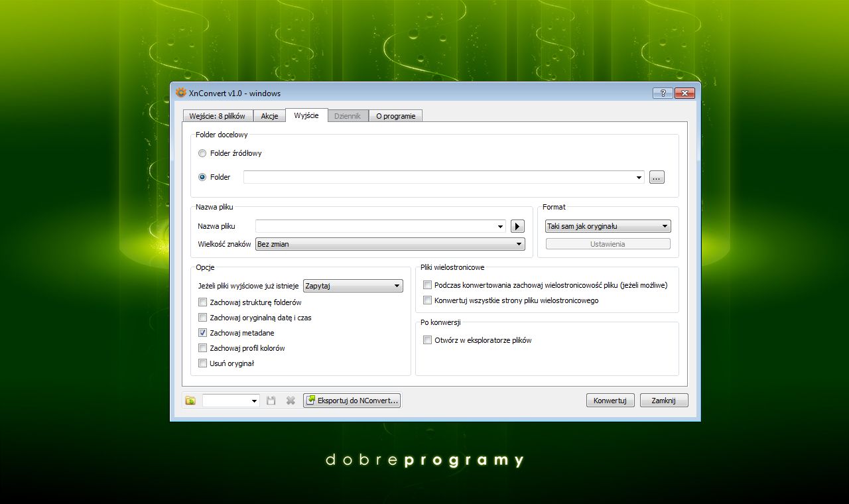Switch to the Akcje tab
849x504 pixels.
point(269,116)
